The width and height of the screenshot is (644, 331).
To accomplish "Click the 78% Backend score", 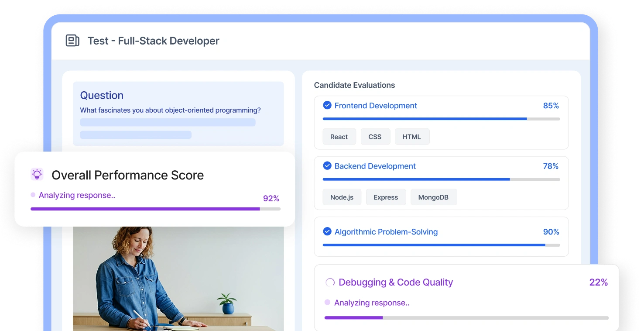I will [x=551, y=166].
